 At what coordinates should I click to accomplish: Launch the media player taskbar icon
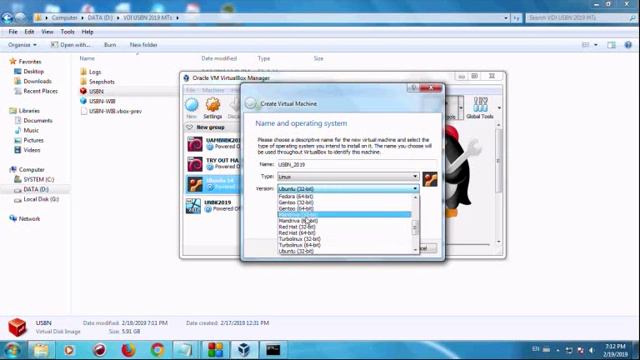[69, 350]
